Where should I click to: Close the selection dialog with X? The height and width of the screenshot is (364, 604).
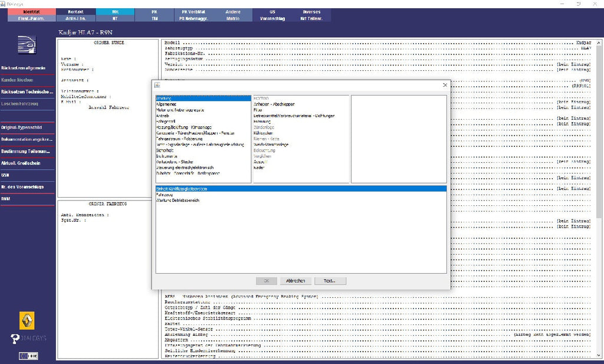pyautogui.click(x=445, y=85)
